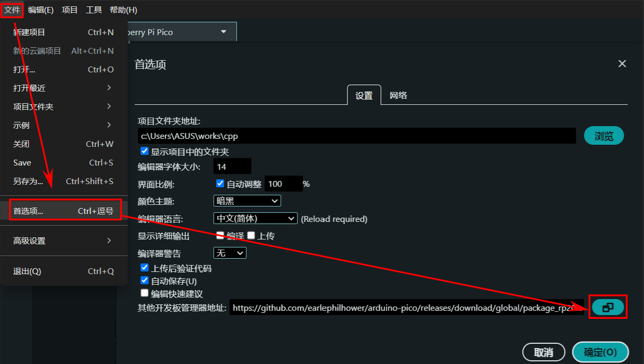Toggle 显示项目中的文件夹 checkbox

(x=144, y=151)
